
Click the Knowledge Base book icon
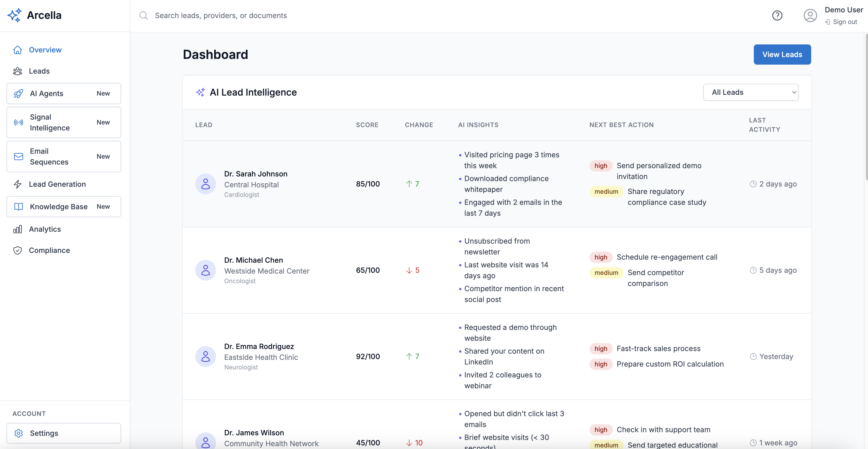19,207
